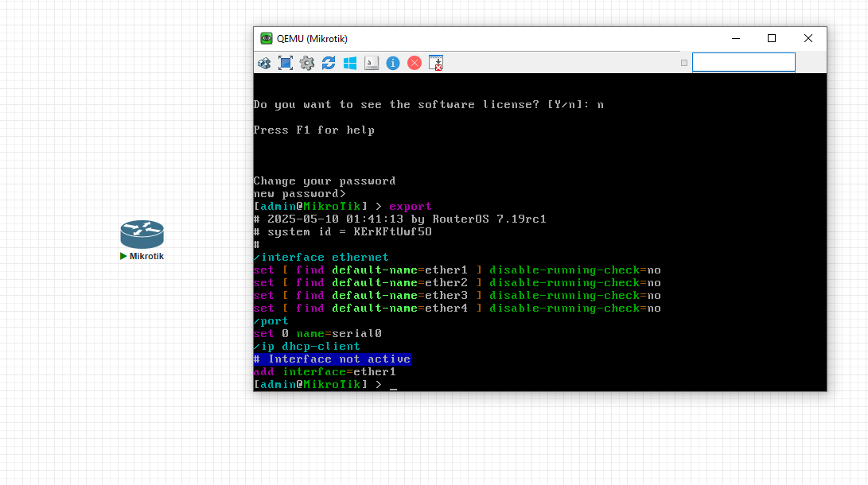Viewport: 868px width, 485px height.
Task: Tick the small checkbox beside the toolbar field
Action: [x=684, y=63]
